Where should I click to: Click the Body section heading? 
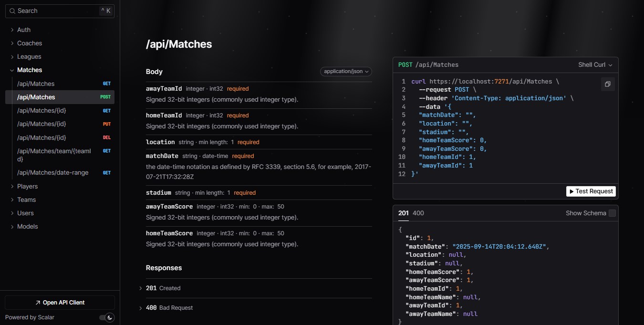(154, 72)
